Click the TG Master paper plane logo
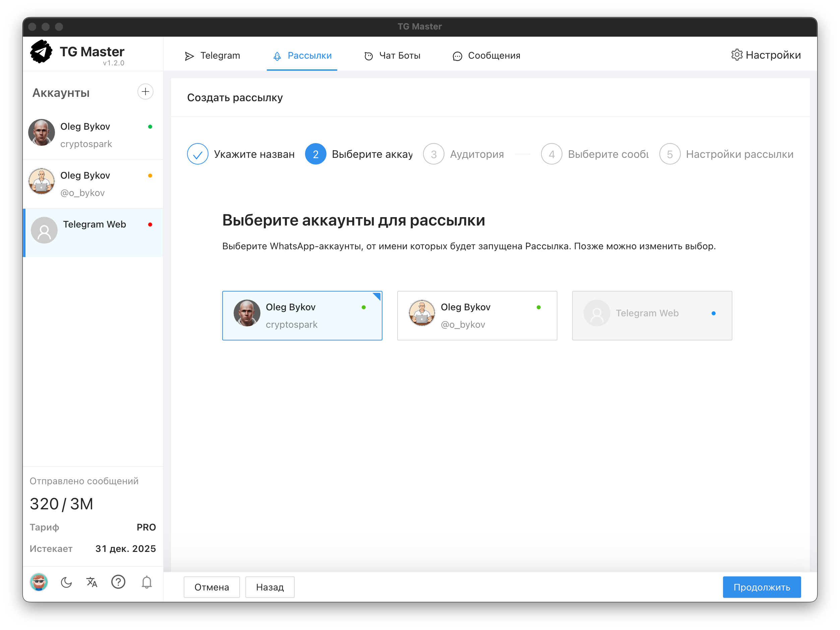This screenshot has width=840, height=630. pos(41,52)
